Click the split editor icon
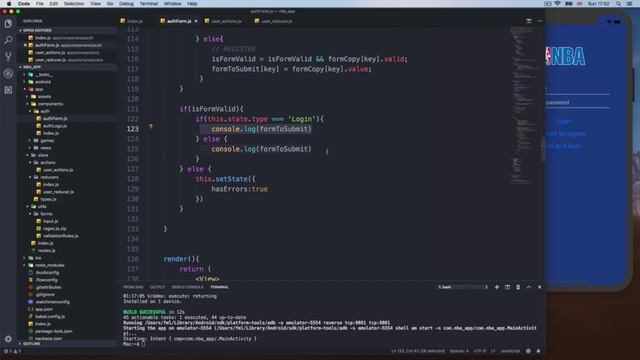The height and width of the screenshot is (360, 640). [529, 21]
